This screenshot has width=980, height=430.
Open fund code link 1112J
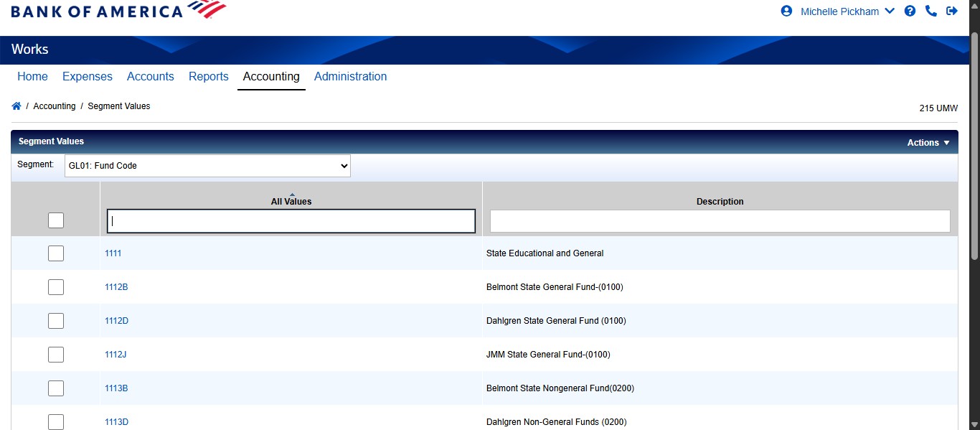(x=116, y=354)
